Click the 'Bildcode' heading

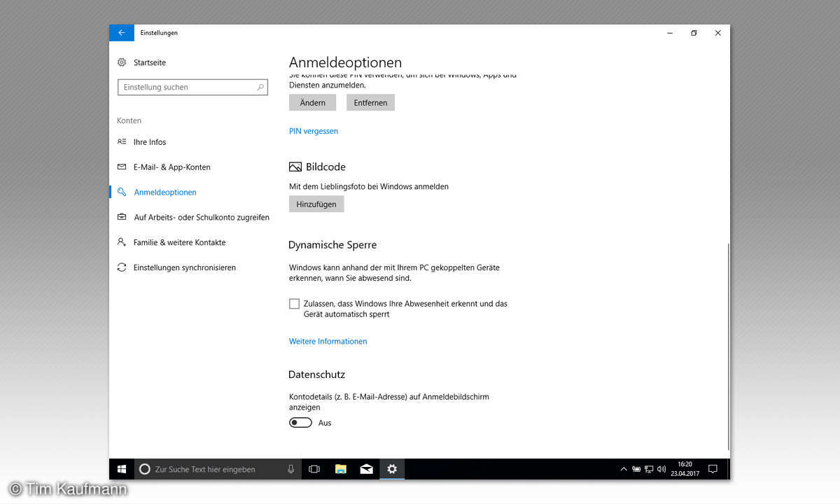tap(325, 167)
